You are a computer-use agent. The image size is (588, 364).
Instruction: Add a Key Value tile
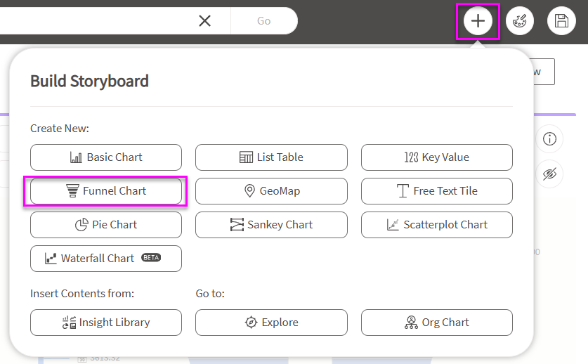[436, 157]
